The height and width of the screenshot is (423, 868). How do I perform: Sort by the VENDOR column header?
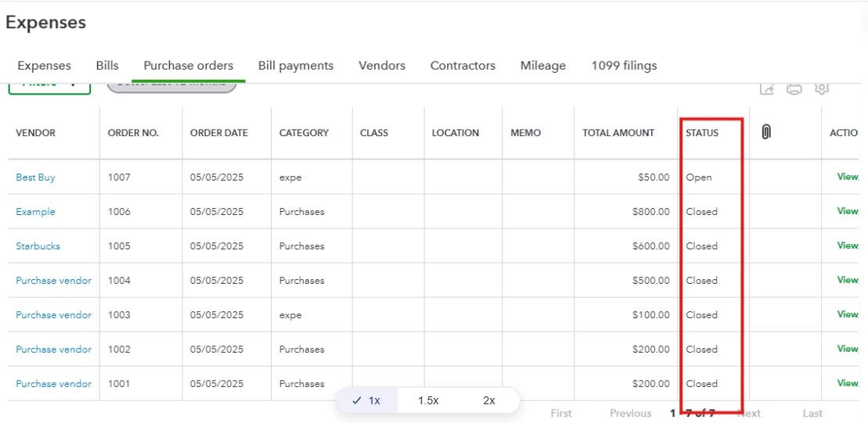click(35, 133)
